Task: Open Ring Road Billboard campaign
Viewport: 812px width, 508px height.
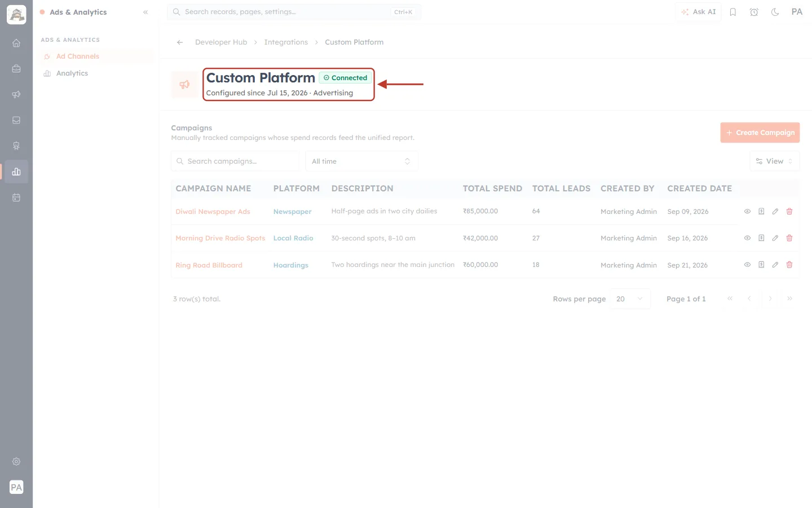Action: [x=209, y=265]
